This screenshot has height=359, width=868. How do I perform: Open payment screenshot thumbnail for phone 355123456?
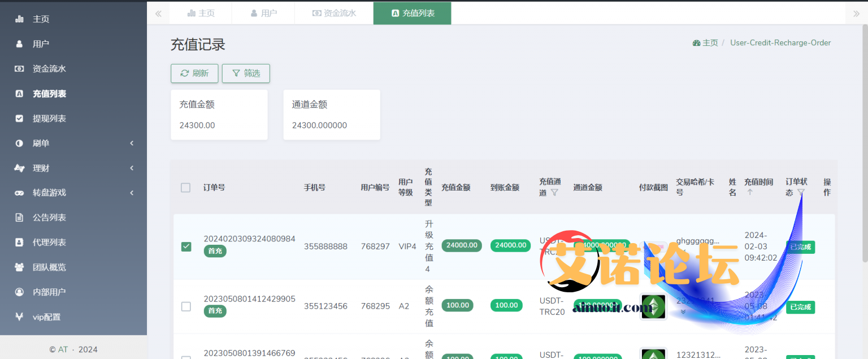(x=653, y=306)
